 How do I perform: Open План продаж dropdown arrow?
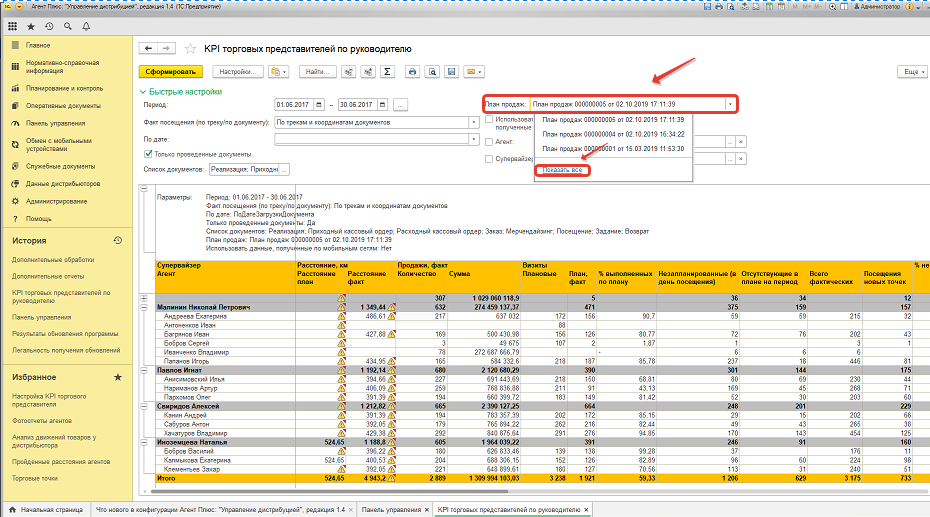(x=730, y=104)
